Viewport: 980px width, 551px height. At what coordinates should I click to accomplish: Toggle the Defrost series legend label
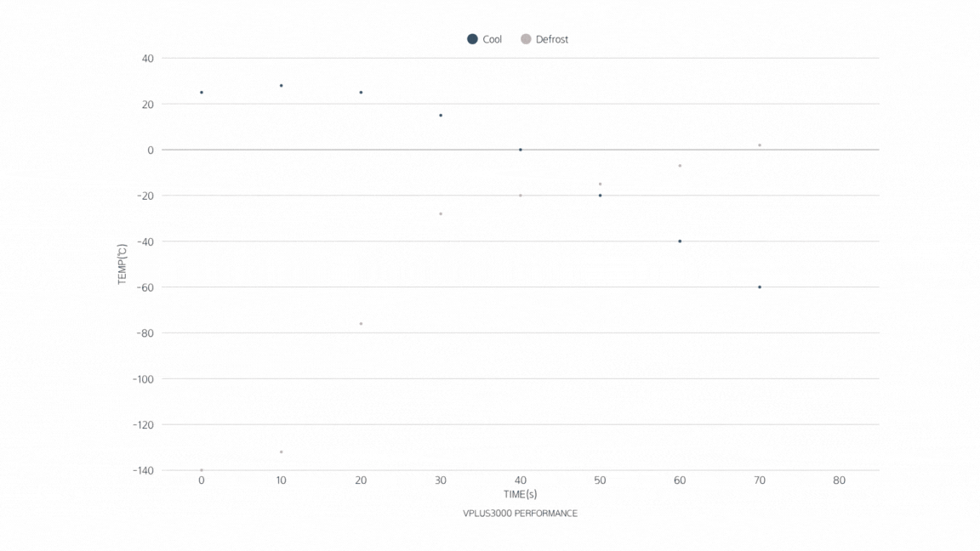click(552, 40)
